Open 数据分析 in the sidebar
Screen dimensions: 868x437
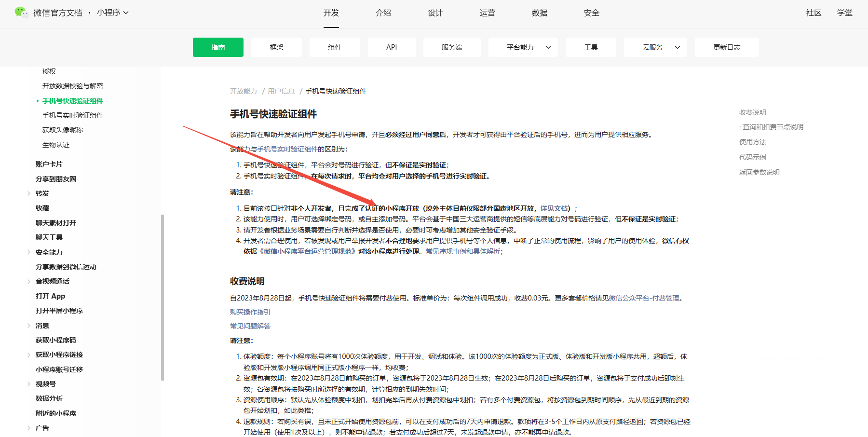49,398
